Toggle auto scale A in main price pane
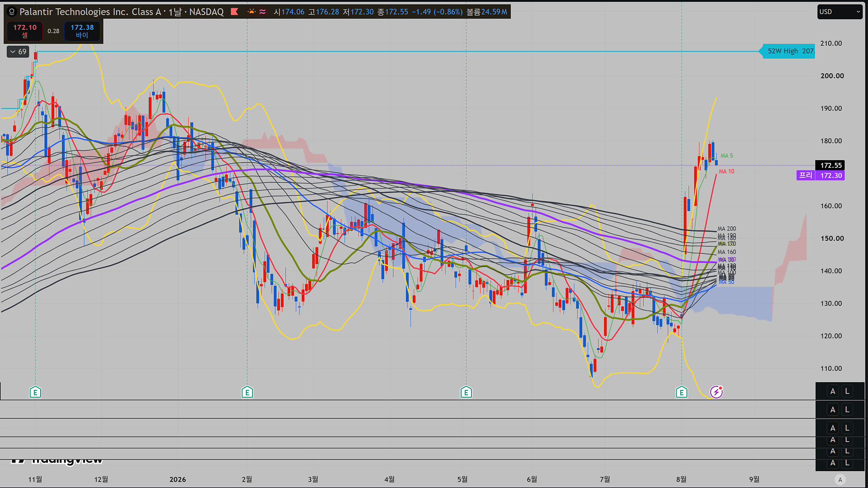 coord(833,391)
